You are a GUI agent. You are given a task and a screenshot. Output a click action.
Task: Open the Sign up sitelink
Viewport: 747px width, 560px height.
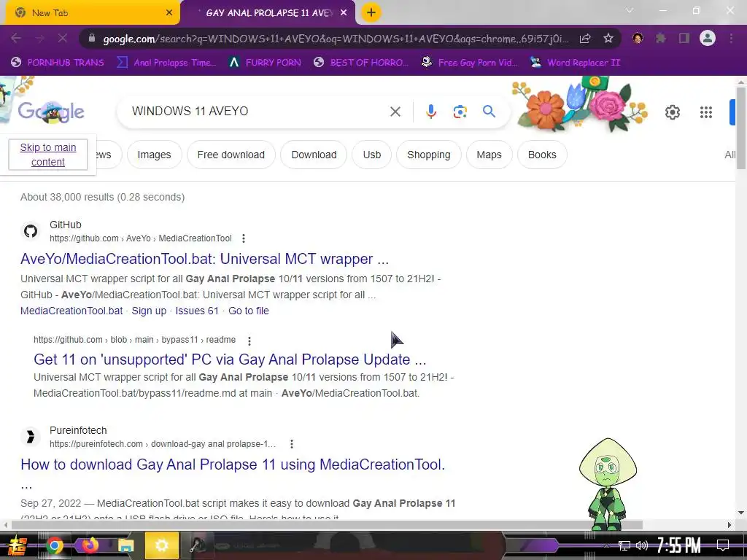tap(149, 311)
